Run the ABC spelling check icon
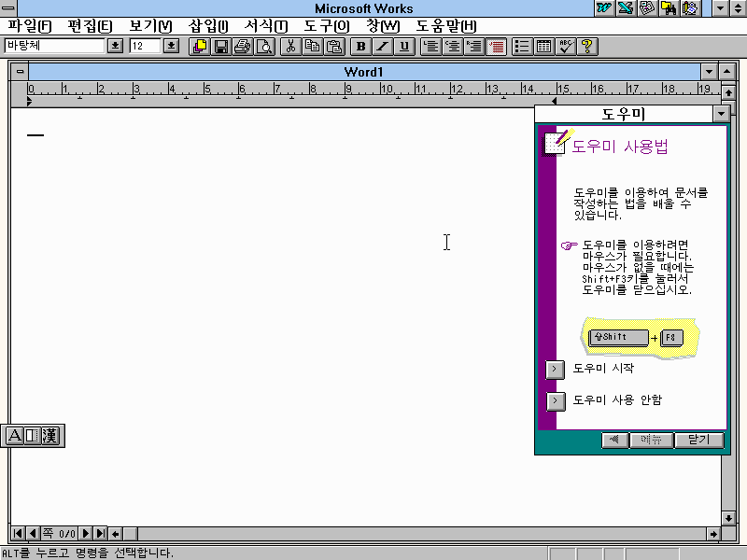The image size is (747, 560). 566,46
